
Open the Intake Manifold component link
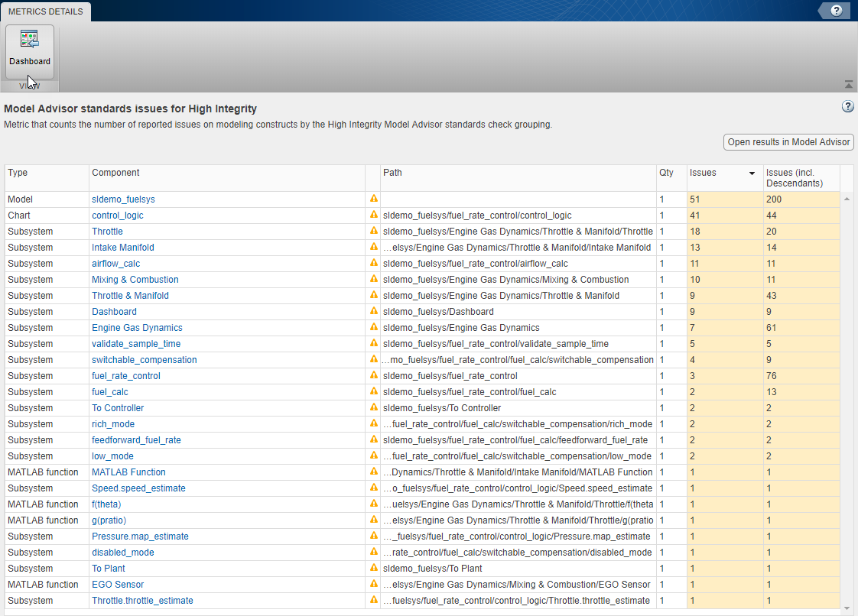[122, 248]
